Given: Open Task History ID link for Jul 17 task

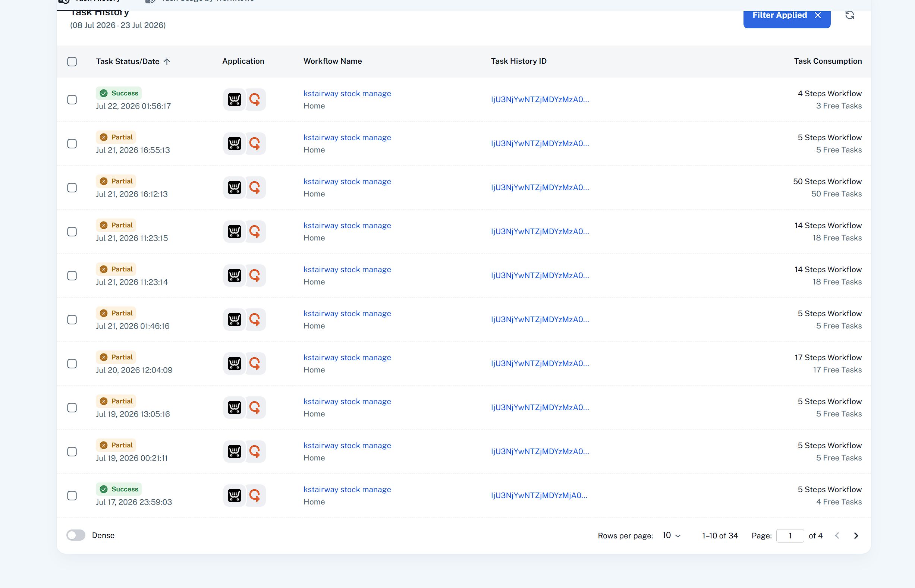Looking at the screenshot, I should click(x=539, y=495).
